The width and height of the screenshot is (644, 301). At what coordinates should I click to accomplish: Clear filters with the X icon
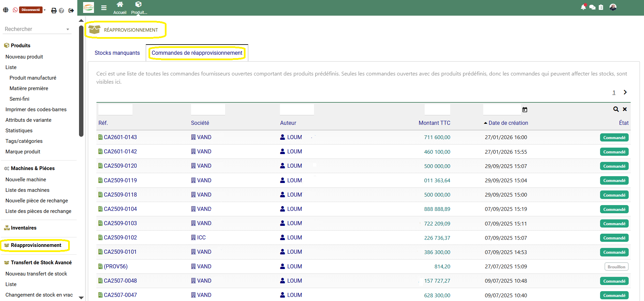pos(625,109)
